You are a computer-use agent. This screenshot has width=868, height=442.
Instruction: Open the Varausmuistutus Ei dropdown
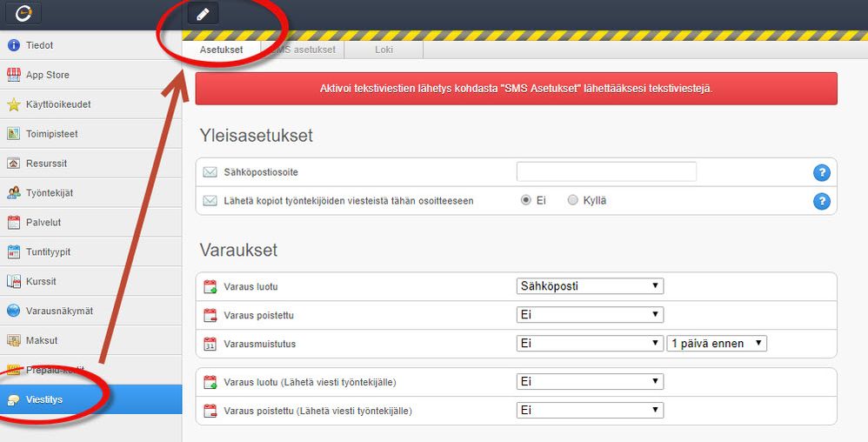coord(590,344)
